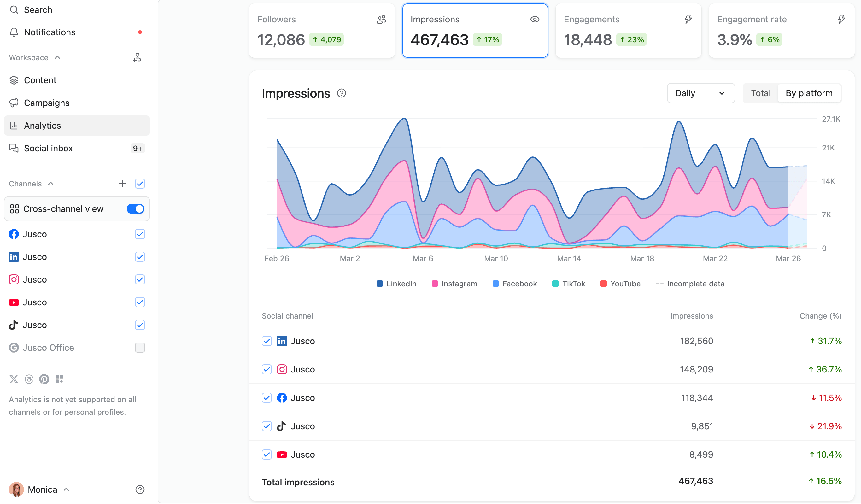Screen dimensions: 861x504
Task: Click the help icon next to Impressions heading
Action: point(341,93)
